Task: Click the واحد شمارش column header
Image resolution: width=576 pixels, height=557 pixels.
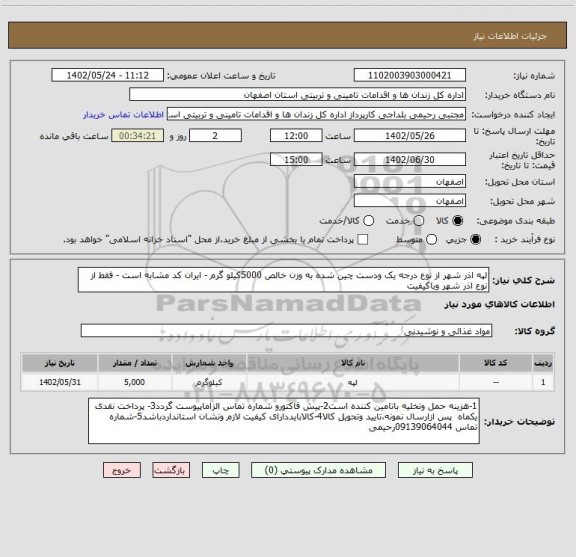Action: (x=209, y=363)
